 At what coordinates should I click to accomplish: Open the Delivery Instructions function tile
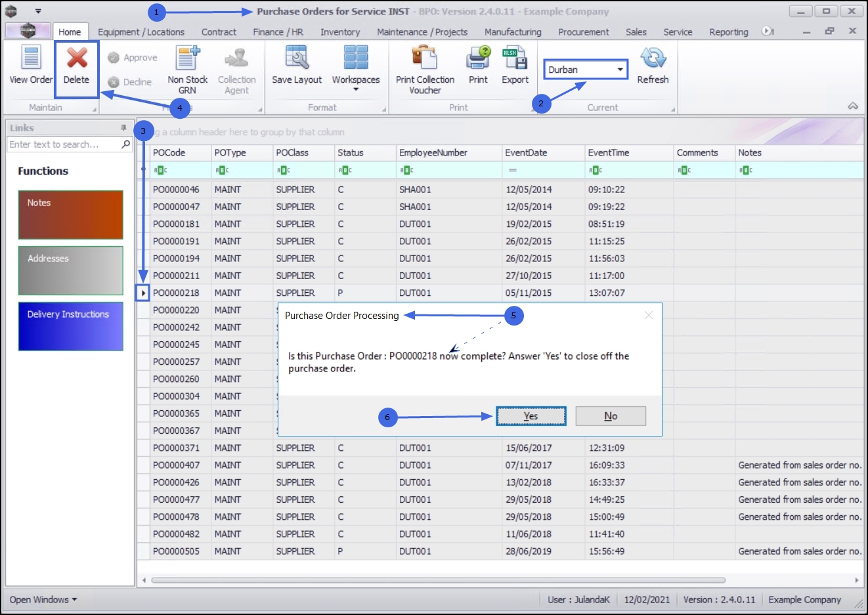click(x=71, y=326)
